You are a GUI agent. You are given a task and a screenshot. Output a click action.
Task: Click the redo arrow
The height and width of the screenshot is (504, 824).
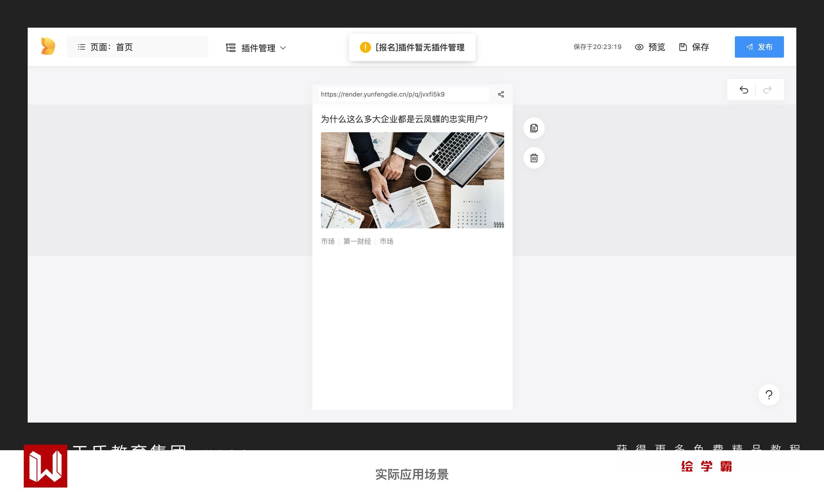(x=768, y=90)
